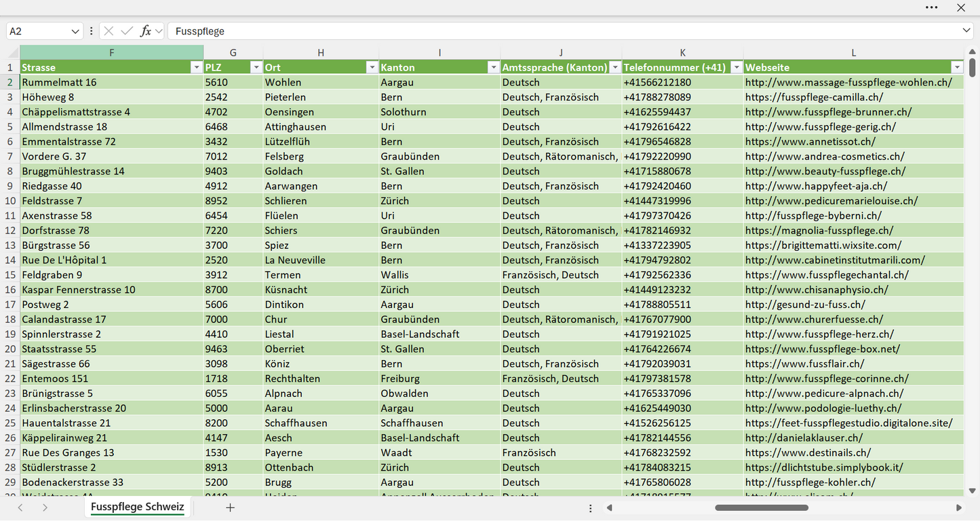
Task: Expand the formula bar chevron
Action: click(x=966, y=31)
